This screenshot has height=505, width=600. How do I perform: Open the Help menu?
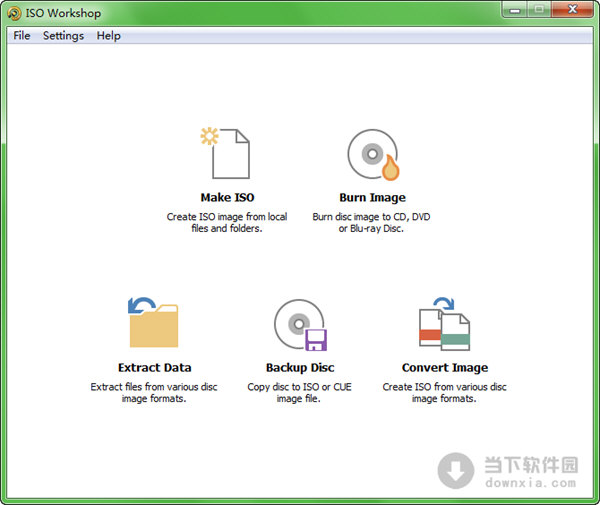tap(109, 36)
